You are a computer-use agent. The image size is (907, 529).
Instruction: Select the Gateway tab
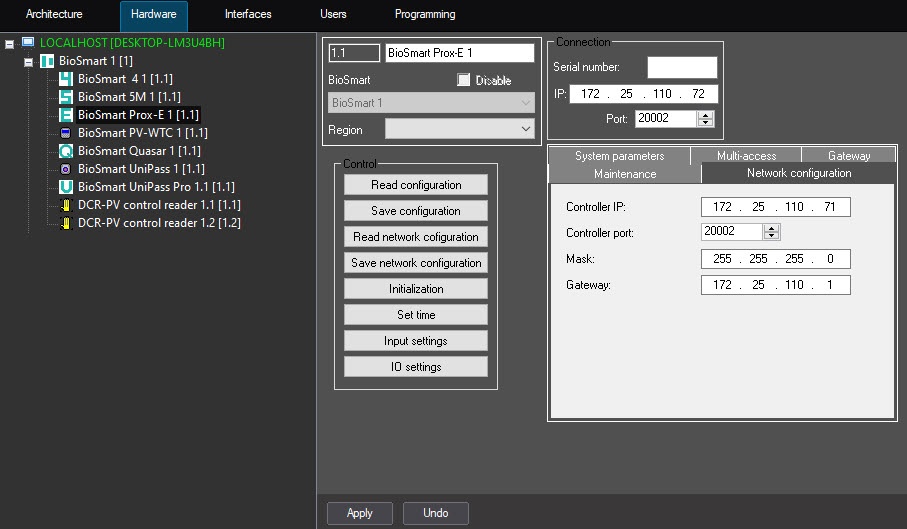[849, 156]
